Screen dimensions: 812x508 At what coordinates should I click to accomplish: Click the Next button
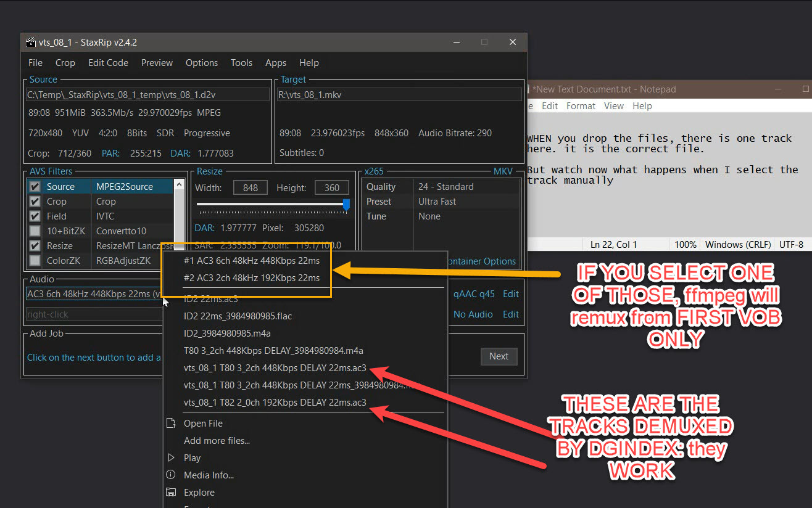point(499,356)
